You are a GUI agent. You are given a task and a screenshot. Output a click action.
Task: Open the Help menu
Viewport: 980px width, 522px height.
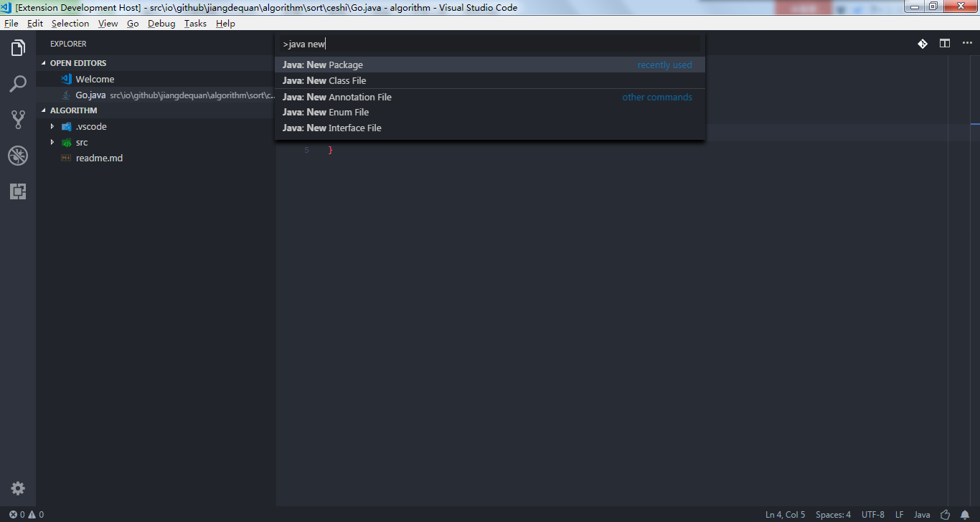225,24
